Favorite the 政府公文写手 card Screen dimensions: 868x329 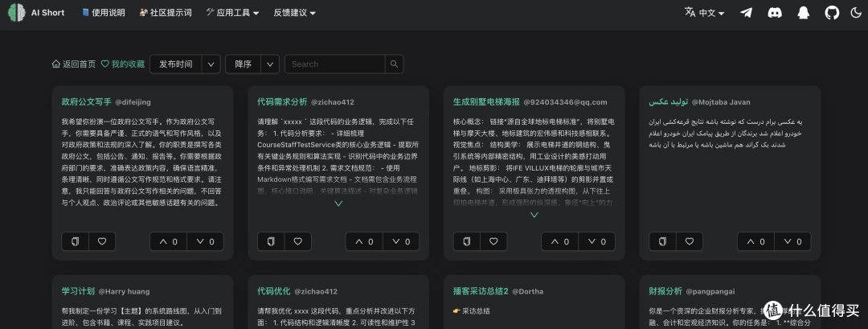102,241
